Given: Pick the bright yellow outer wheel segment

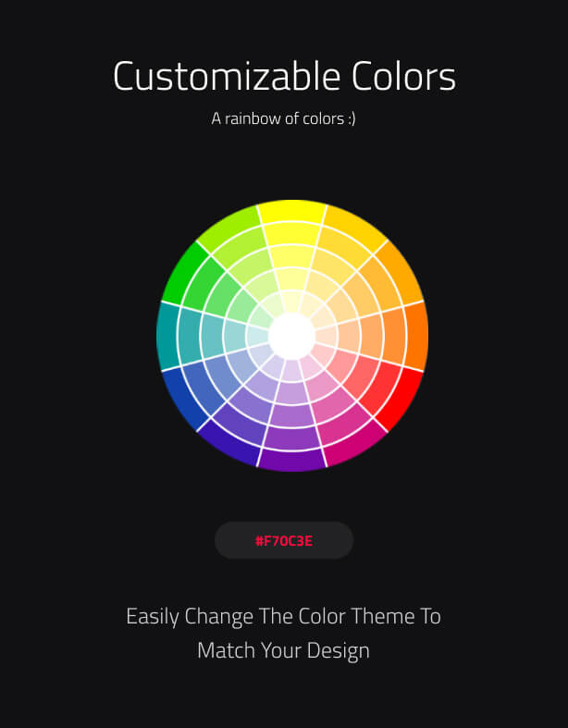Looking at the screenshot, I should click(292, 211).
